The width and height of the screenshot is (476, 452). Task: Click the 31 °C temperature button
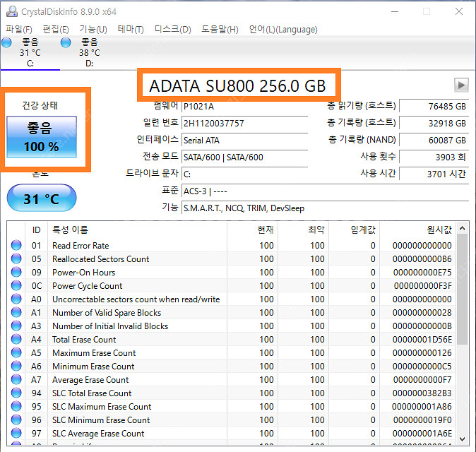click(x=42, y=198)
